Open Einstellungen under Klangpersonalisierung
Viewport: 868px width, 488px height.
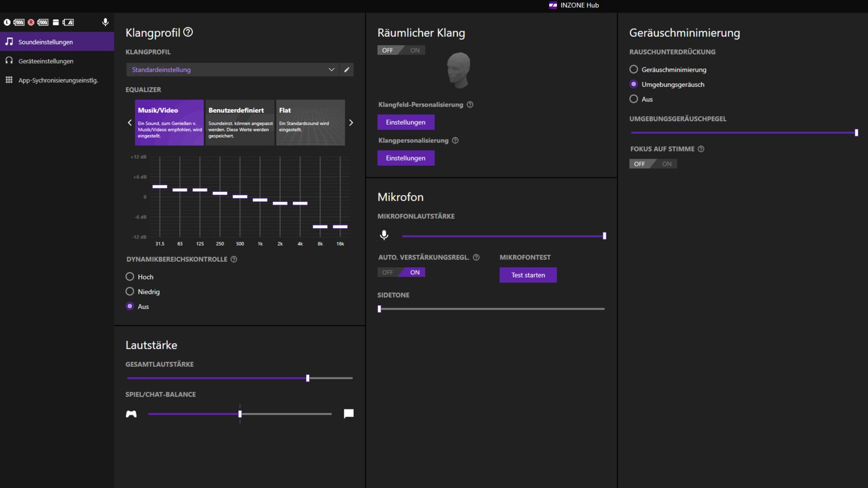coord(406,158)
